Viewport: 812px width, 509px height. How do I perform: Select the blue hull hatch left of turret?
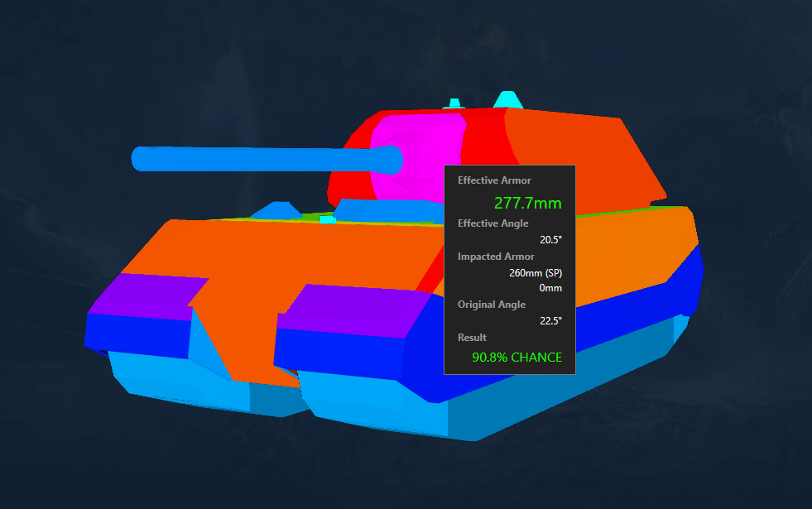coord(277,210)
